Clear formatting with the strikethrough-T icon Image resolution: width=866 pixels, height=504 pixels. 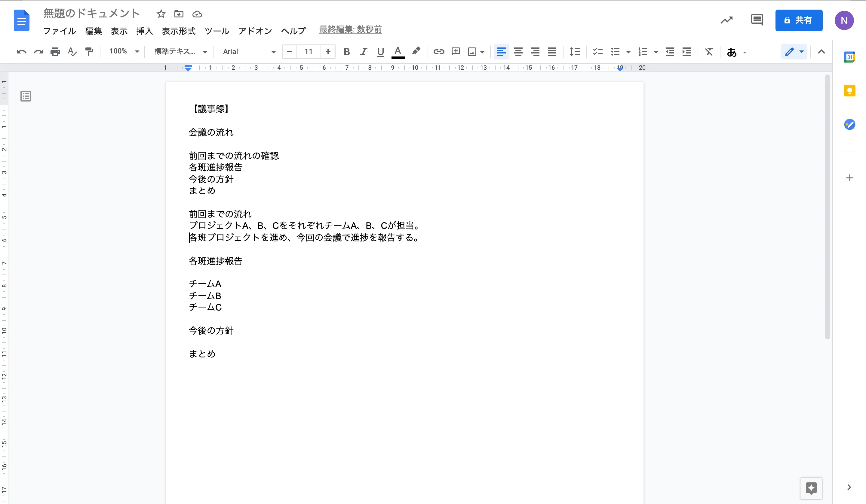pos(709,52)
